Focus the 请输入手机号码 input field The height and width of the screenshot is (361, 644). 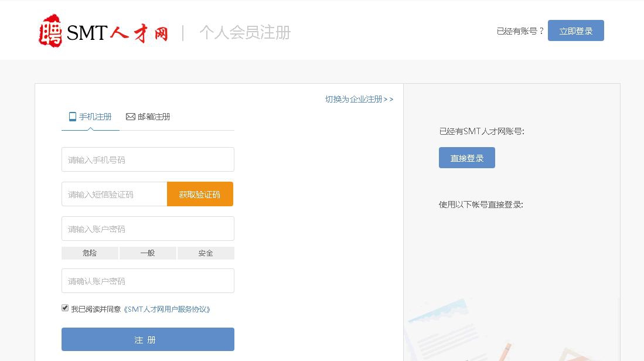pos(148,159)
